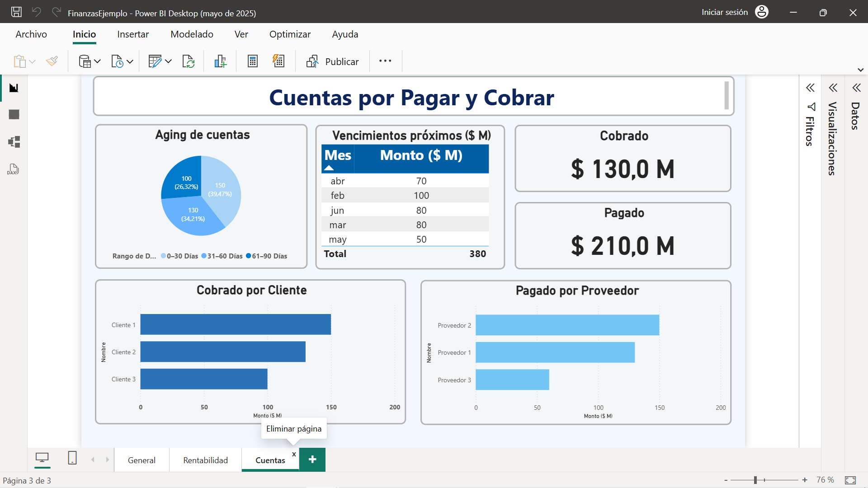Click the Quick measure lightning icon
This screenshot has width=868, height=488.
pyautogui.click(x=278, y=61)
